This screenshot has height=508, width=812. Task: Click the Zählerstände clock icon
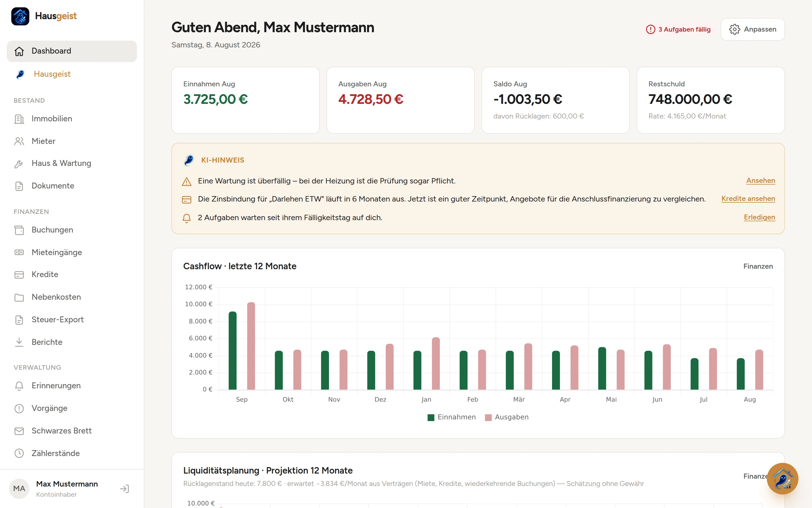(x=19, y=453)
